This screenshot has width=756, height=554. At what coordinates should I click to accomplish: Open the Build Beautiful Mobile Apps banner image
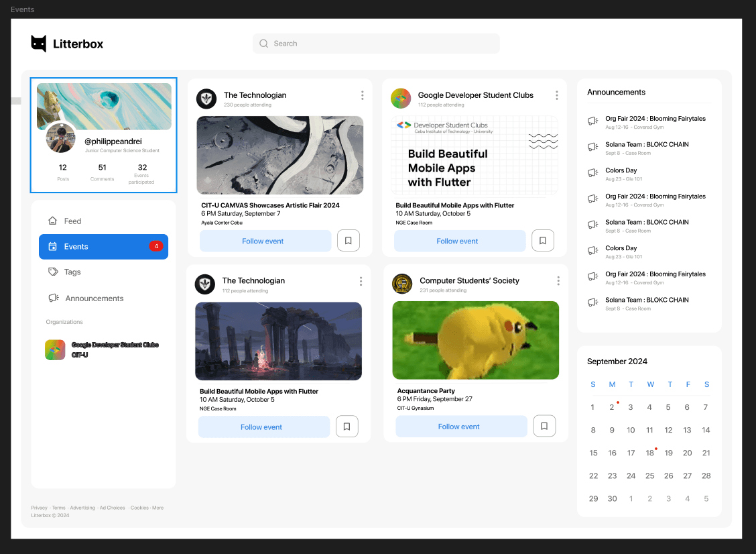pyautogui.click(x=475, y=156)
